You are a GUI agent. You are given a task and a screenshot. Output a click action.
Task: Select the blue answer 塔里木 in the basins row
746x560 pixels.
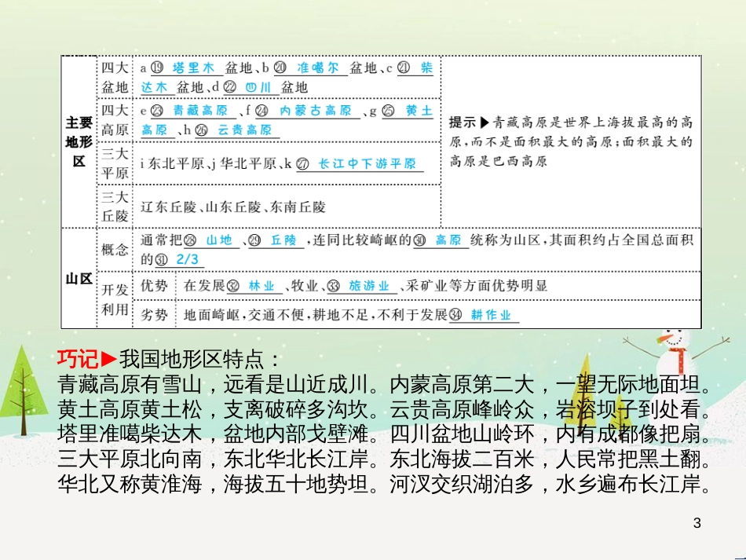pos(191,66)
